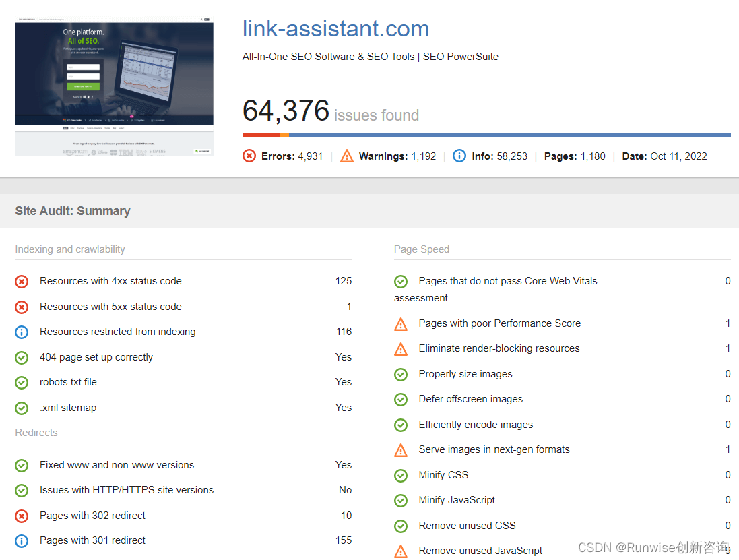This screenshot has width=739, height=560.
Task: Click warning icon beside Remove unused JavaScript
Action: (401, 551)
